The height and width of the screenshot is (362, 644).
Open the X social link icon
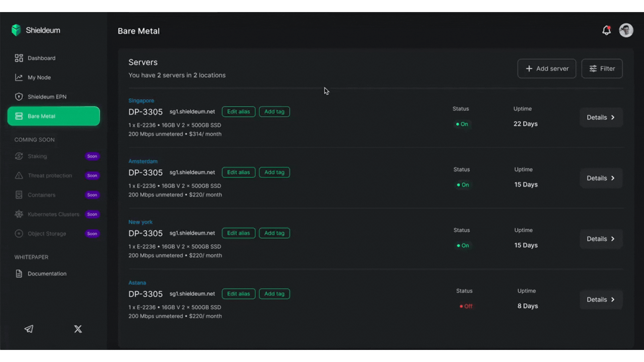78,329
